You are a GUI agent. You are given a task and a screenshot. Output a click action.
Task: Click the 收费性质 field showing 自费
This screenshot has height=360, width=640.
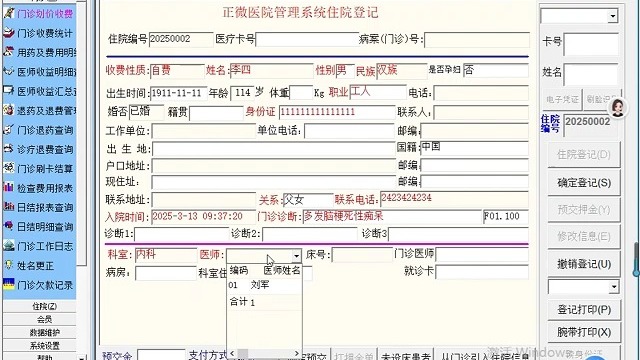pos(177,71)
